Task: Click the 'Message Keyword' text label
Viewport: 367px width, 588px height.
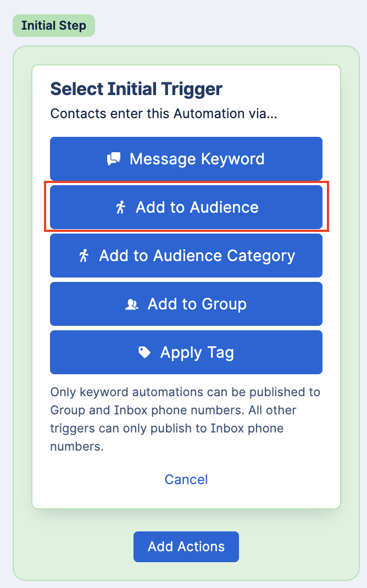Action: tap(197, 159)
